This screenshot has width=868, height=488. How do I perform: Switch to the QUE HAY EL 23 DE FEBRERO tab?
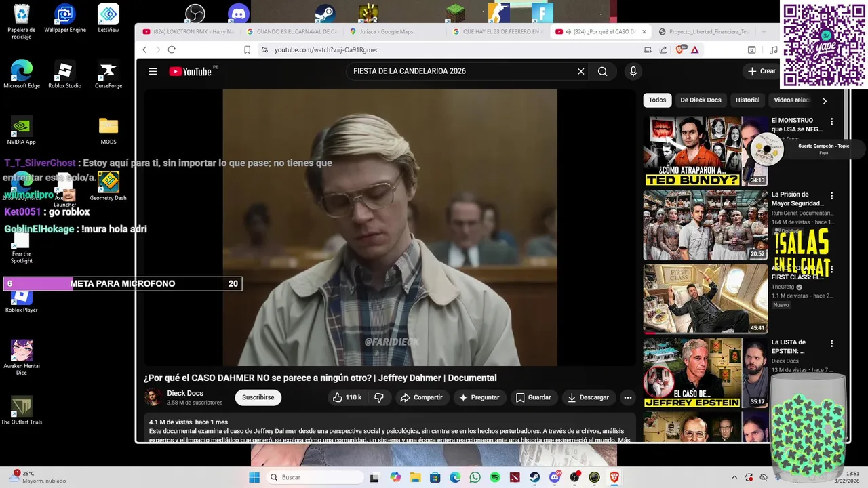point(498,31)
